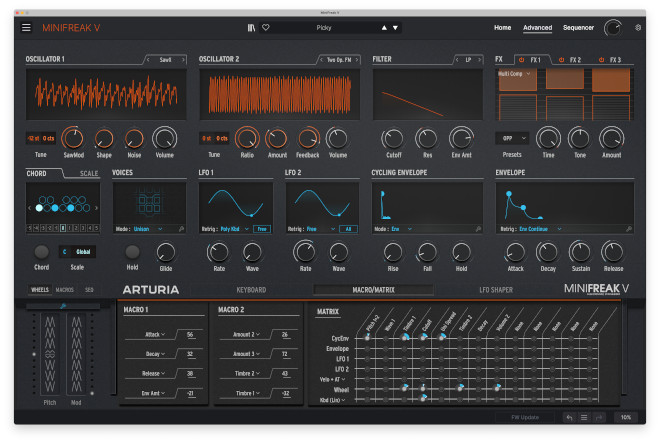Click the Macro 1 Attack value field

pyautogui.click(x=189, y=337)
